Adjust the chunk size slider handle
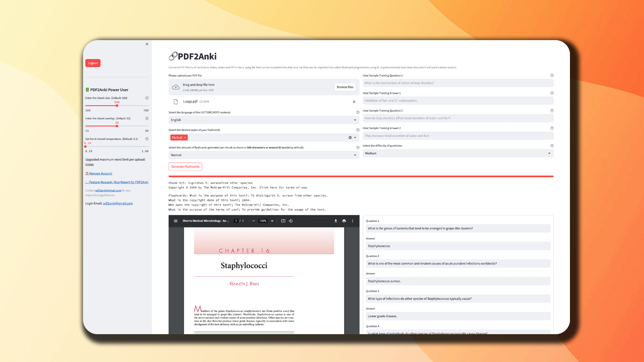 point(117,106)
